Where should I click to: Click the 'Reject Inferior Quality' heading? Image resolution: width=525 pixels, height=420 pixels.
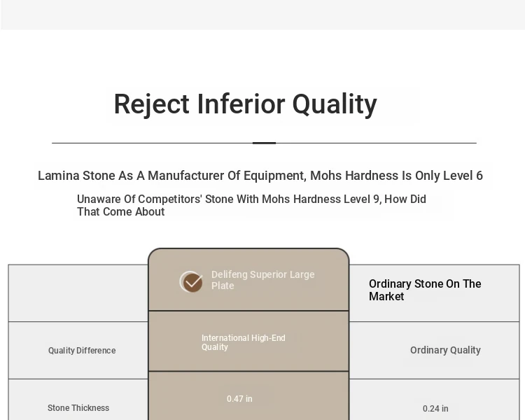point(245,104)
